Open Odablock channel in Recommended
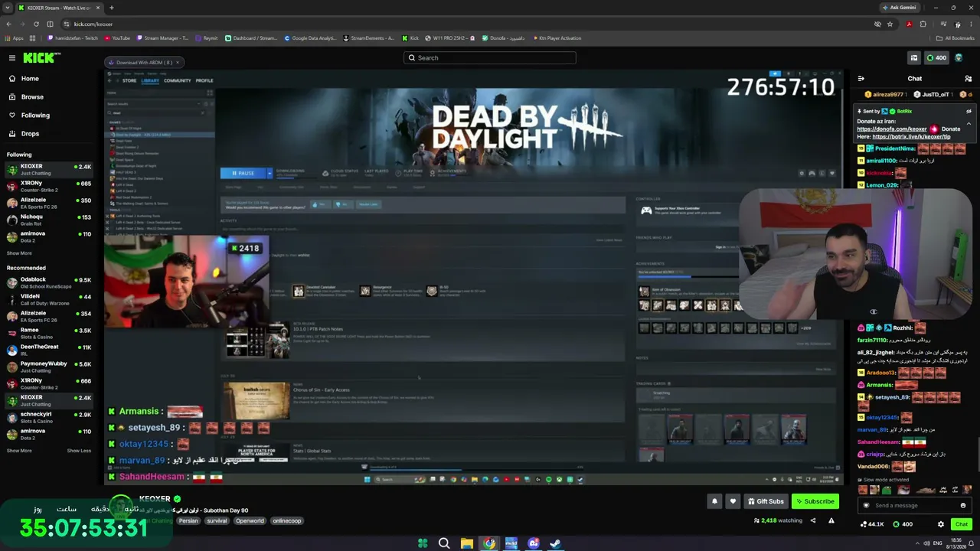The image size is (980, 551). pos(49,283)
